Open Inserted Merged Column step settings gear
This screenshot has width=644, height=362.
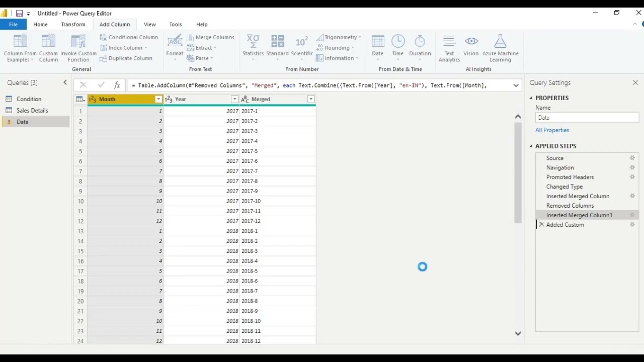tap(632, 196)
